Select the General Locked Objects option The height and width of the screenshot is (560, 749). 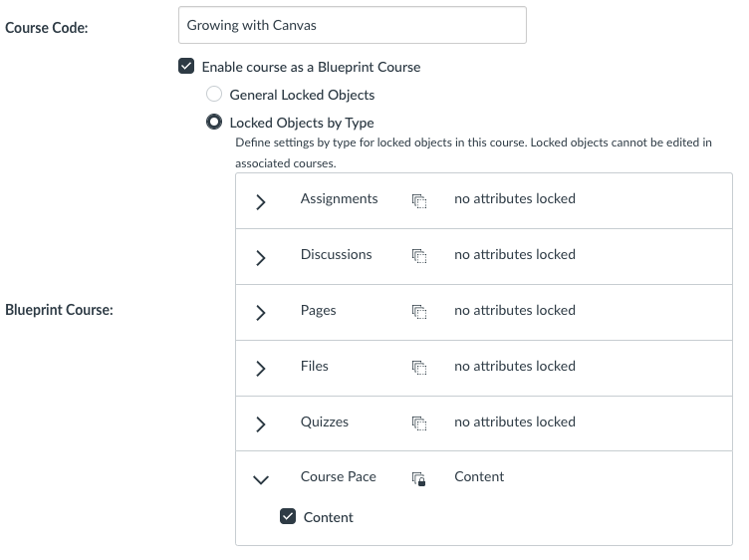[x=214, y=95]
